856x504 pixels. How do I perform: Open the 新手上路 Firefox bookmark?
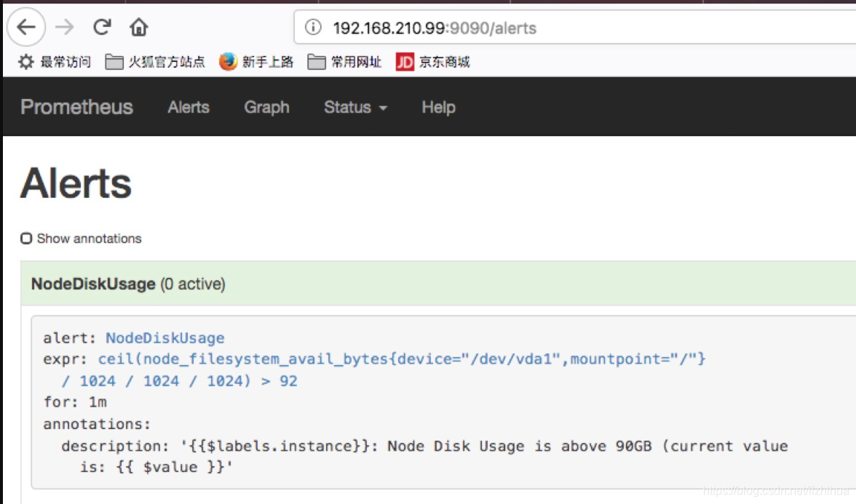coord(256,62)
